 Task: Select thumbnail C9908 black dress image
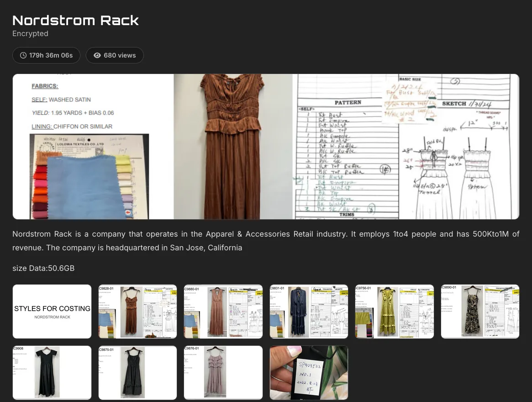point(52,372)
